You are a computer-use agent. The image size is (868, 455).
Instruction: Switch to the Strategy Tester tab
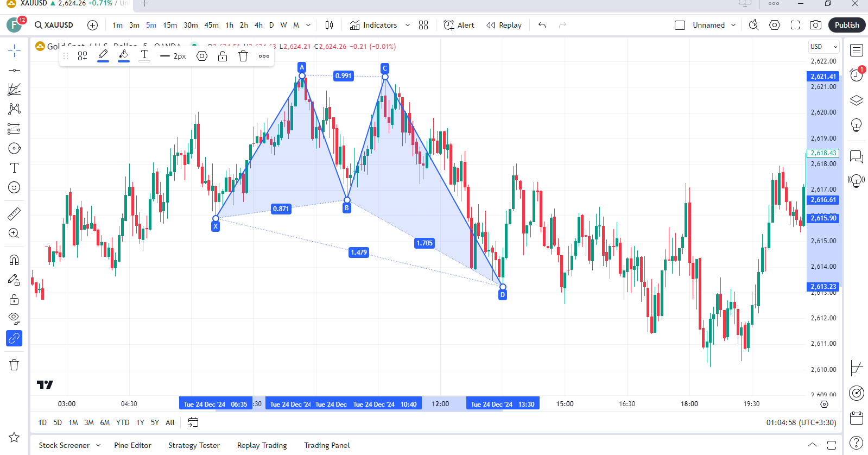194,445
